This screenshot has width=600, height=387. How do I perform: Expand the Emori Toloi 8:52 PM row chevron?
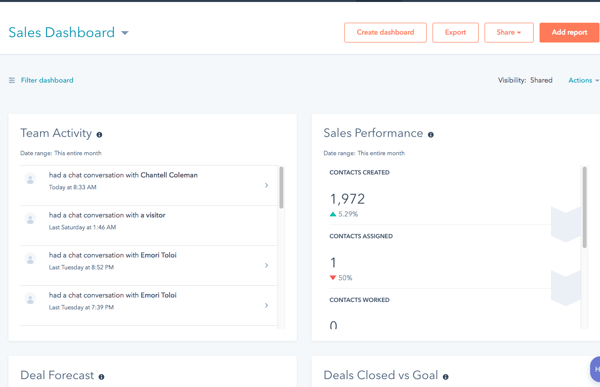click(x=266, y=265)
